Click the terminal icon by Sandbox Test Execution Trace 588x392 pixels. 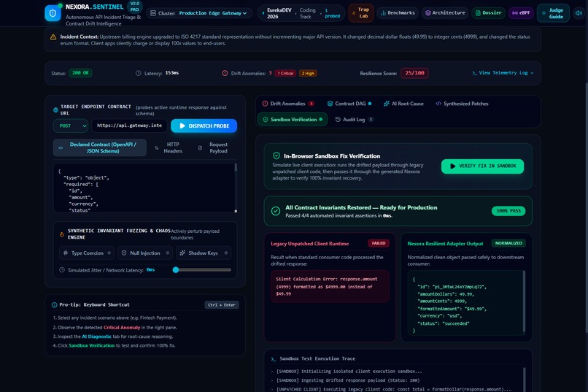(274, 359)
